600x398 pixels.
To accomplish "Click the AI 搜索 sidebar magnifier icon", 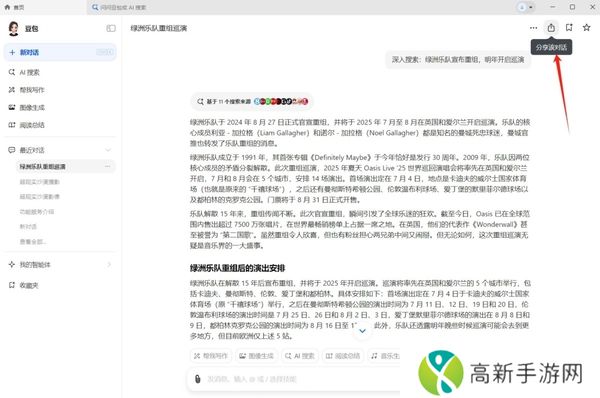I will pyautogui.click(x=12, y=72).
